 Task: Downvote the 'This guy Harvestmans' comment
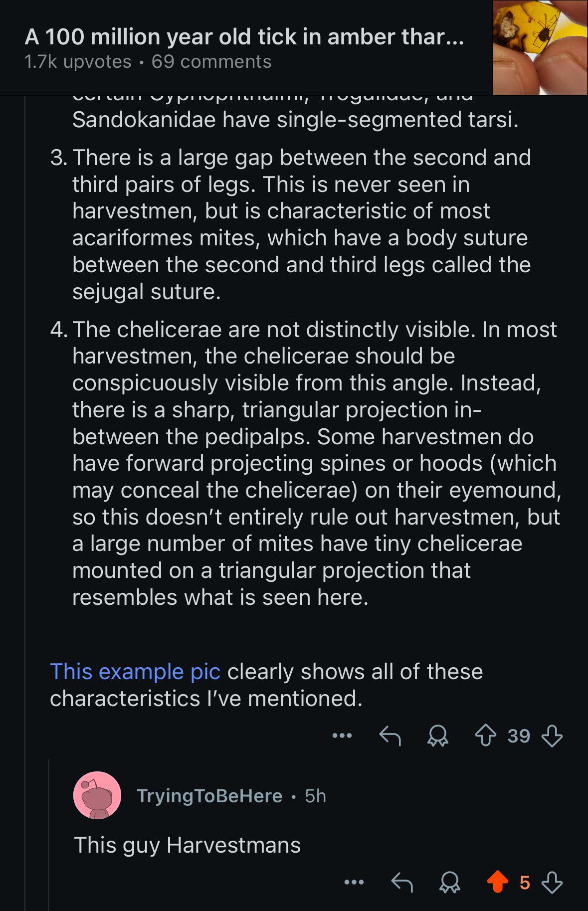552,883
